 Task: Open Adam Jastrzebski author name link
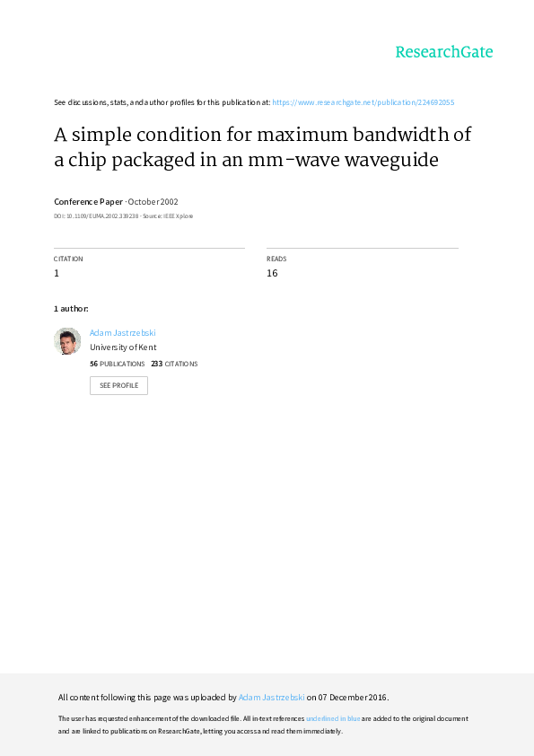click(x=122, y=333)
